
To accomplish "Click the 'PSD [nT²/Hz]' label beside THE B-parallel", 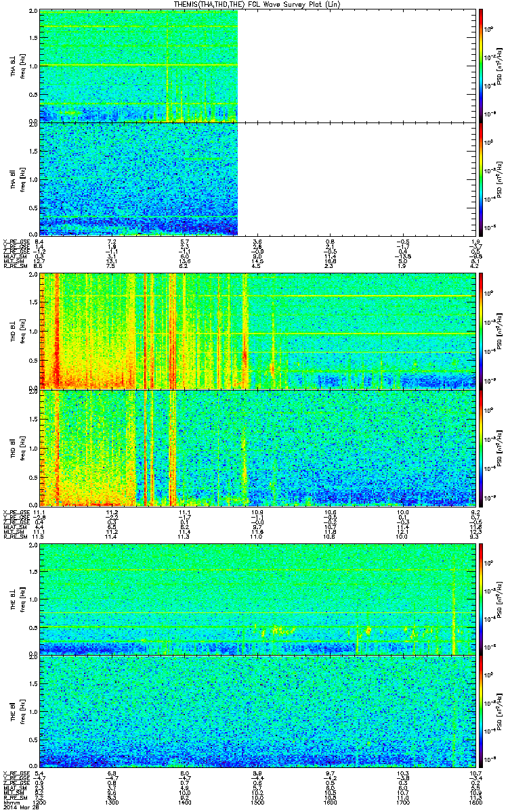I will [501, 710].
